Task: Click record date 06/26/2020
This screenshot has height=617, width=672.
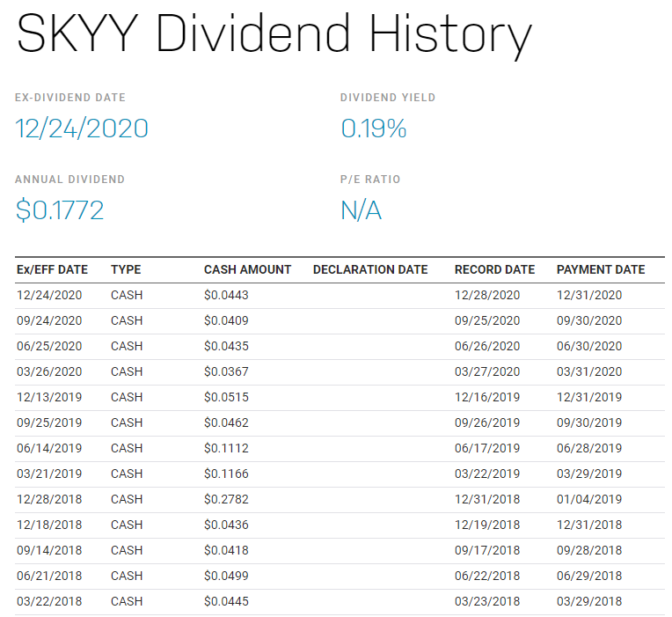Action: click(487, 347)
